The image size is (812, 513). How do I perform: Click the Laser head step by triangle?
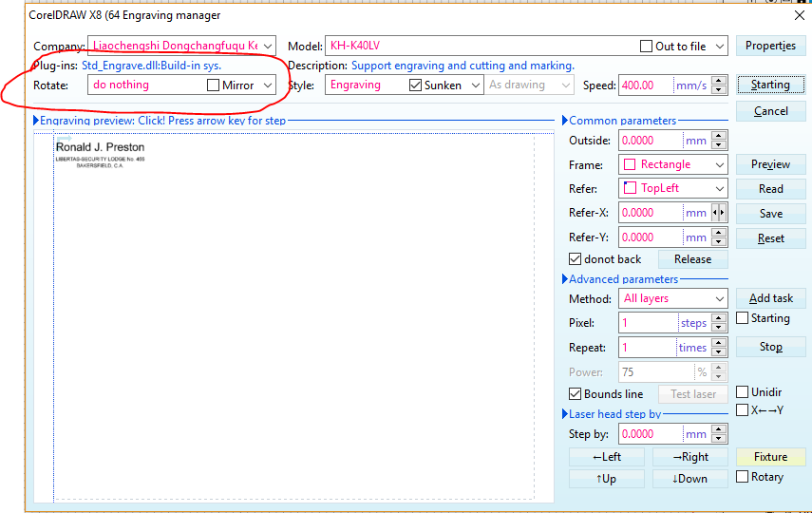coord(565,414)
